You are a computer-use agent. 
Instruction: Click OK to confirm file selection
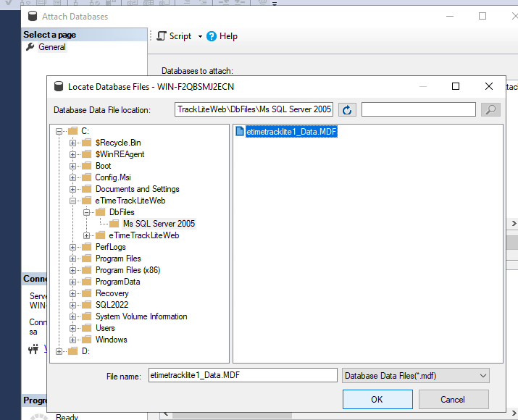[377, 399]
